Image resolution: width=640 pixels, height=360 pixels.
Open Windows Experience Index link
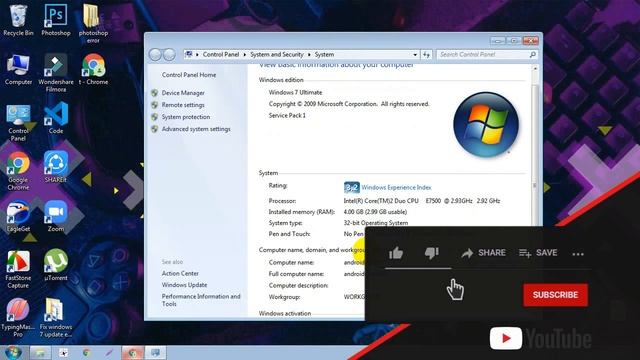pyautogui.click(x=396, y=187)
